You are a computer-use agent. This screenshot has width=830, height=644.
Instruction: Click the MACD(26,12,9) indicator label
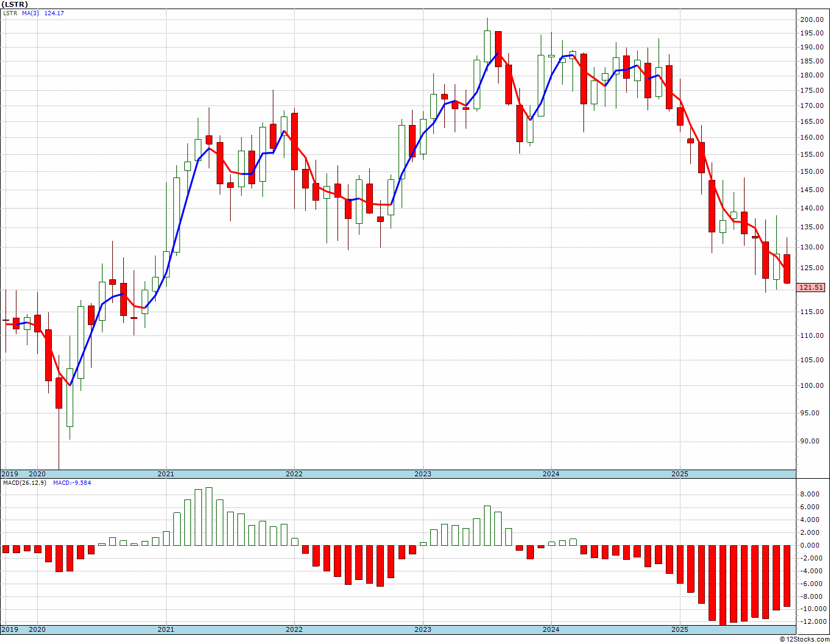click(25, 483)
